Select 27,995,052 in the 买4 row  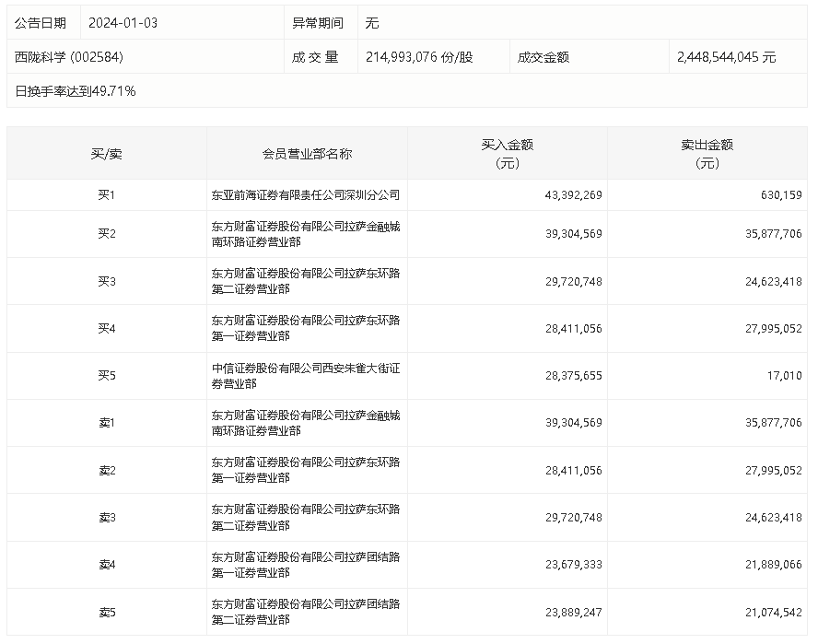[774, 328]
